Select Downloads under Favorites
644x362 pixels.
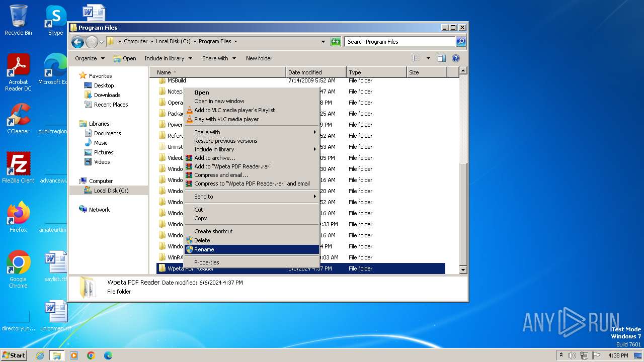click(107, 95)
